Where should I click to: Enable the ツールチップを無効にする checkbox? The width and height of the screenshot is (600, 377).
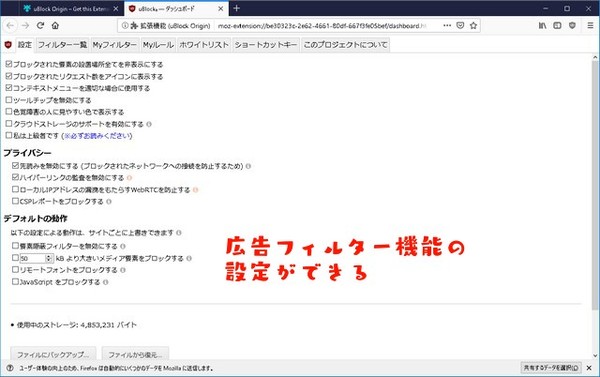(x=9, y=100)
